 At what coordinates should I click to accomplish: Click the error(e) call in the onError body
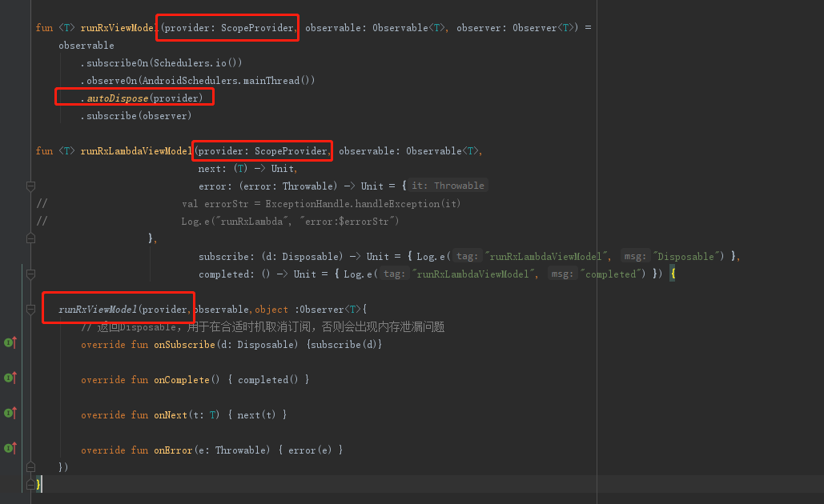(310, 450)
